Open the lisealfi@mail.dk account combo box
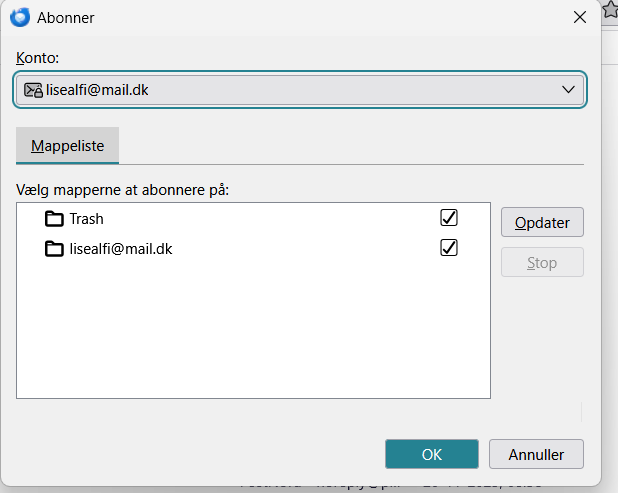 click(300, 90)
